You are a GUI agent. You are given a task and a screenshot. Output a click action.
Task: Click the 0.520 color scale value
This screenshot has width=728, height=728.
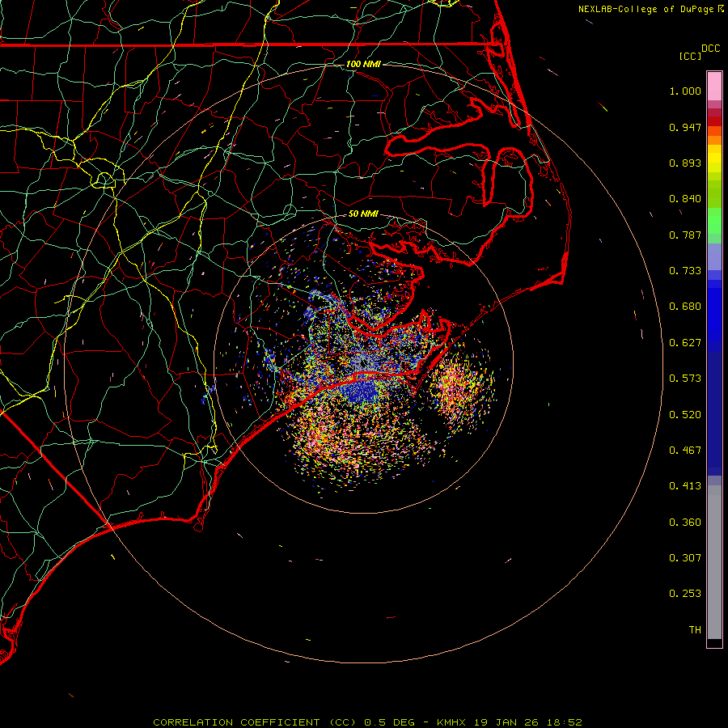click(685, 415)
